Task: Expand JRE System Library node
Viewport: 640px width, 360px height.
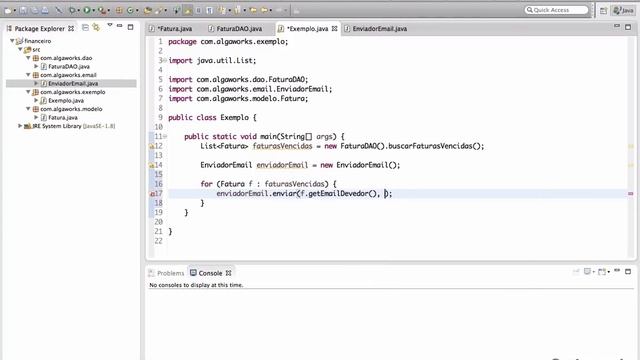Action: click(x=20, y=126)
